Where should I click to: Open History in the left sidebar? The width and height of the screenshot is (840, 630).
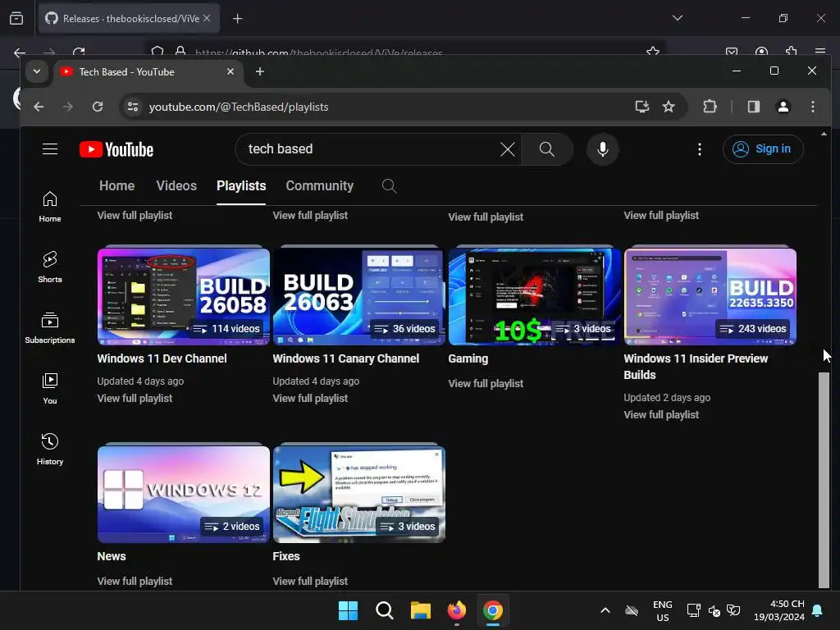click(50, 449)
